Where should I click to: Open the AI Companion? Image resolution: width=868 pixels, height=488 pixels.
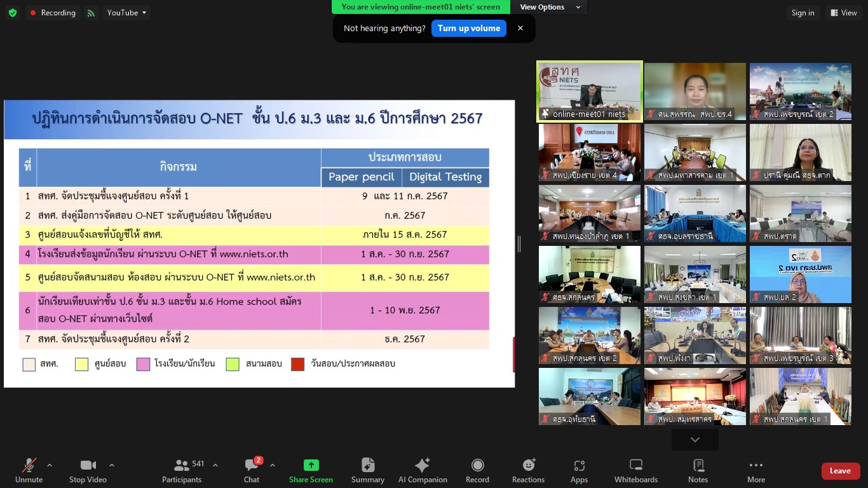coord(423,471)
